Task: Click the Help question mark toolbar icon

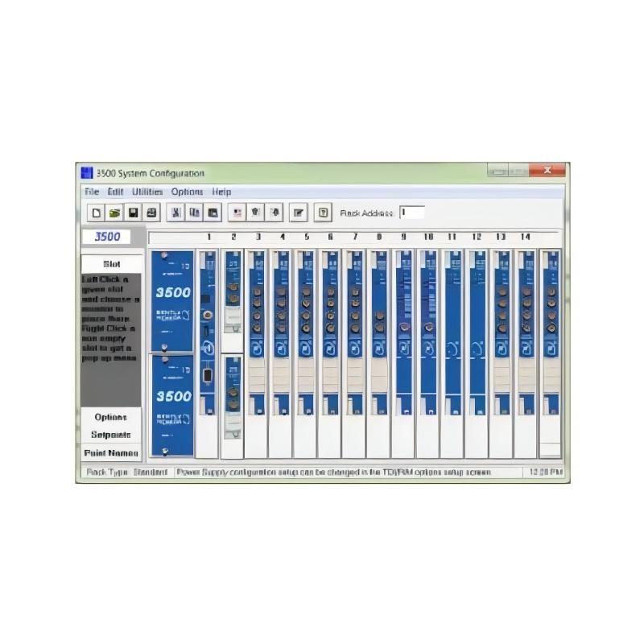Action: tap(322, 213)
